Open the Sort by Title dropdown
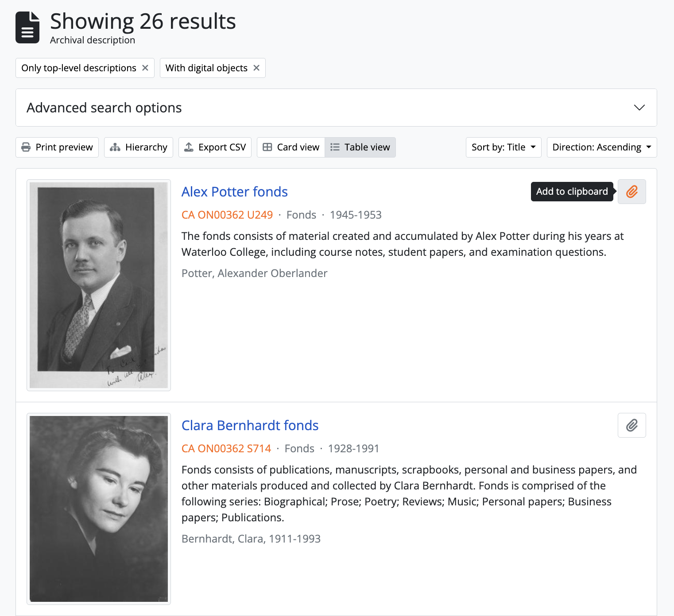 (504, 147)
